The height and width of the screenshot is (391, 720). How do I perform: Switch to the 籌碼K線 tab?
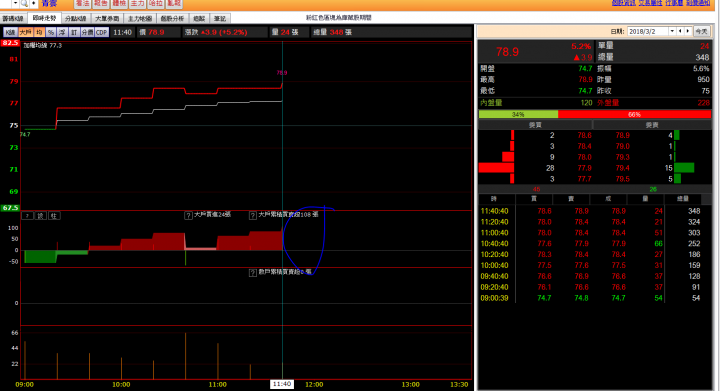(13, 19)
